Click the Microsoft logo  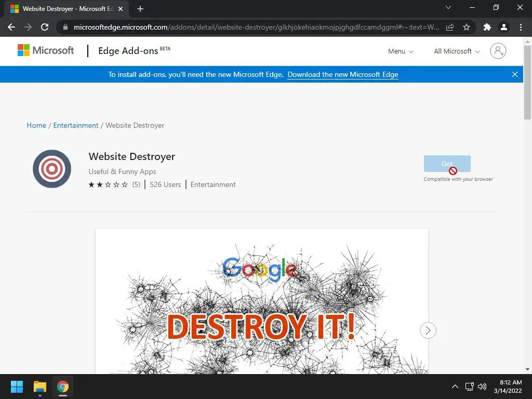46,50
